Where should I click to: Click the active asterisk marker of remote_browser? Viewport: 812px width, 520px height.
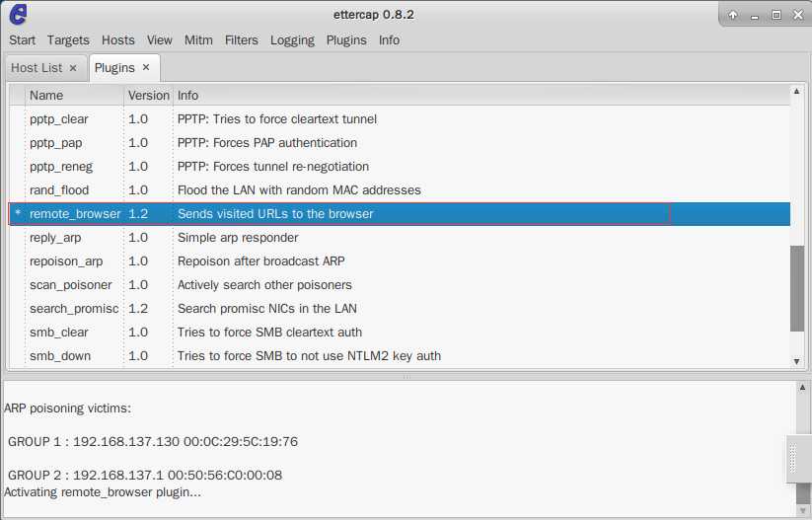coord(18,213)
